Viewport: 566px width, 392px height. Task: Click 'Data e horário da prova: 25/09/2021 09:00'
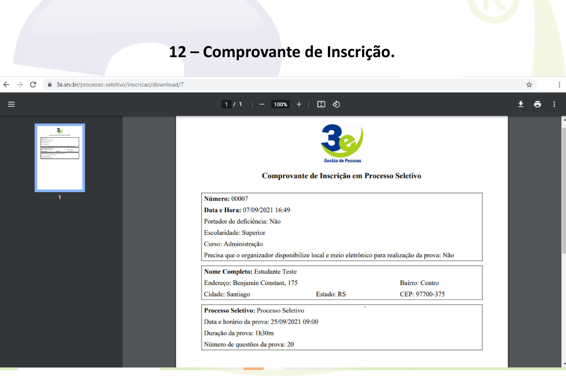pos(261,322)
